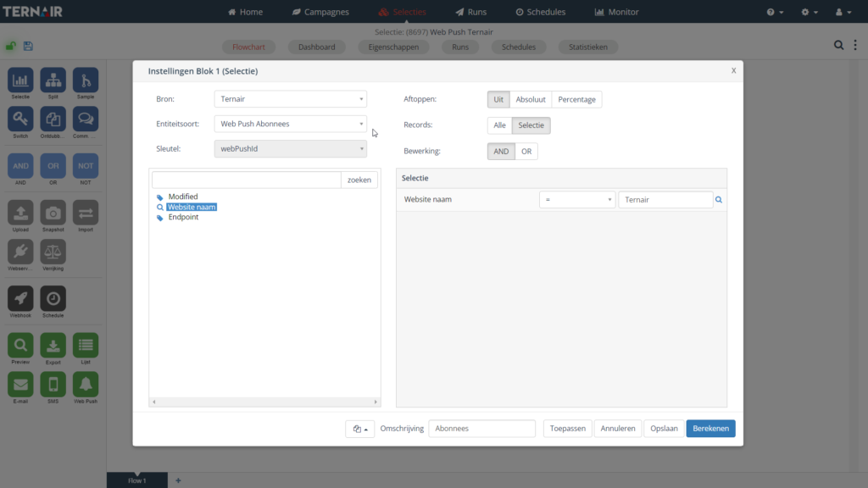Select the Upload block icon
This screenshot has width=868, height=488.
pos(20,213)
